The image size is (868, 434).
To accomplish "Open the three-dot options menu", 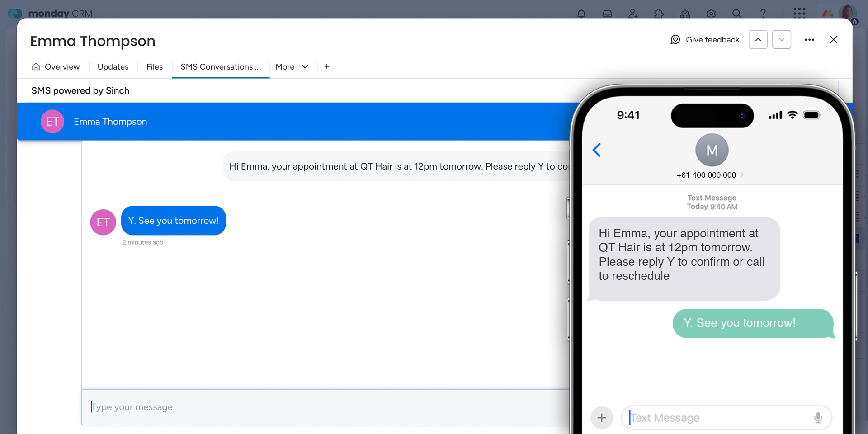I will coord(809,40).
